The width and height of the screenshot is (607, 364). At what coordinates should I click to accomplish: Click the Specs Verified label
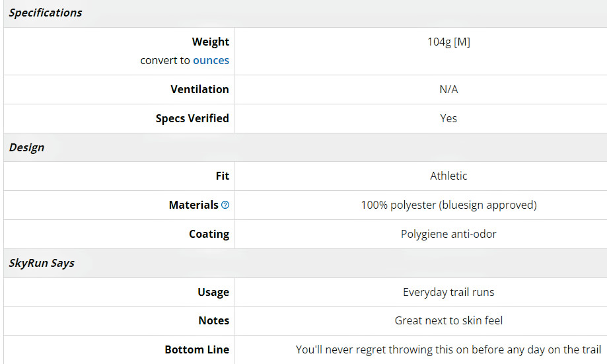(192, 118)
